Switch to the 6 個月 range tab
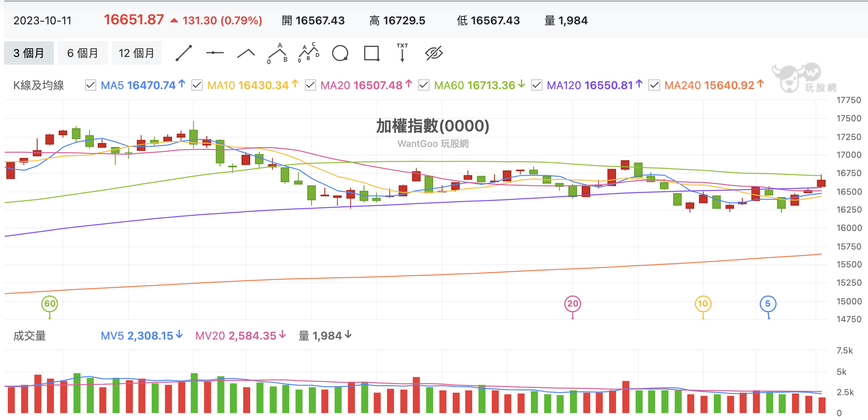 click(x=83, y=53)
